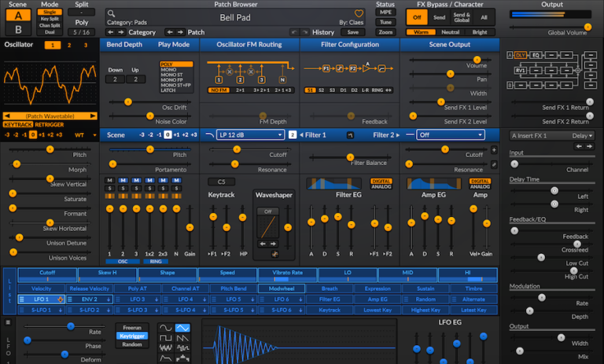Select the sawtooth LFO waveform icon
The height and width of the screenshot is (364, 604).
tap(182, 338)
